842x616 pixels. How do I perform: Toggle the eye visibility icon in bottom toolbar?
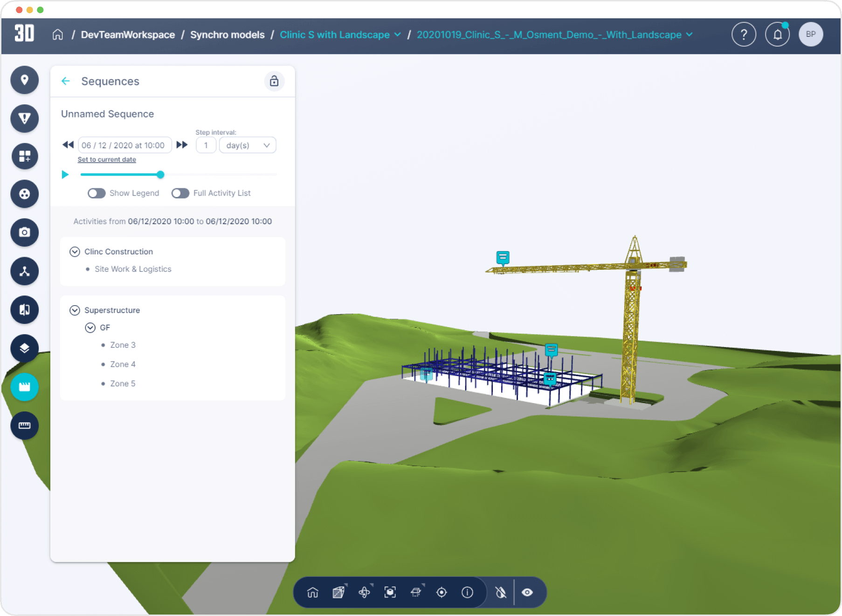pyautogui.click(x=527, y=592)
